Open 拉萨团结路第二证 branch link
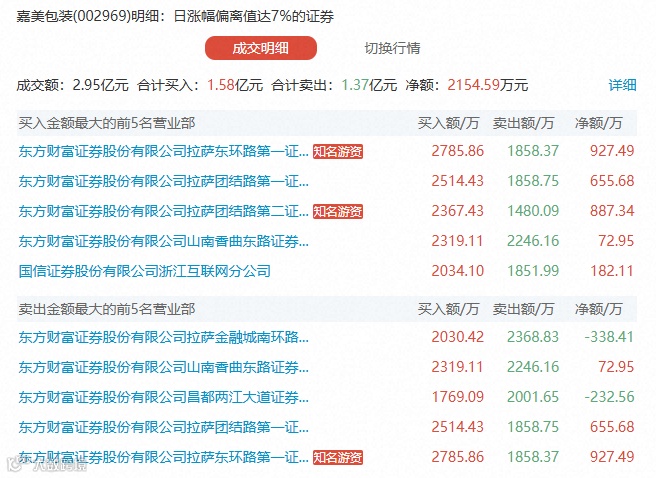The image size is (656, 478). pyautogui.click(x=164, y=211)
